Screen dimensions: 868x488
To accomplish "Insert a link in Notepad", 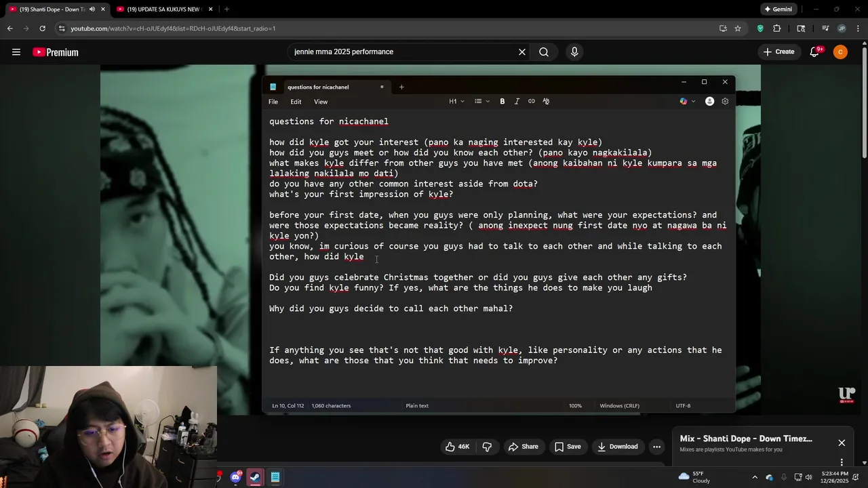I will click(532, 102).
